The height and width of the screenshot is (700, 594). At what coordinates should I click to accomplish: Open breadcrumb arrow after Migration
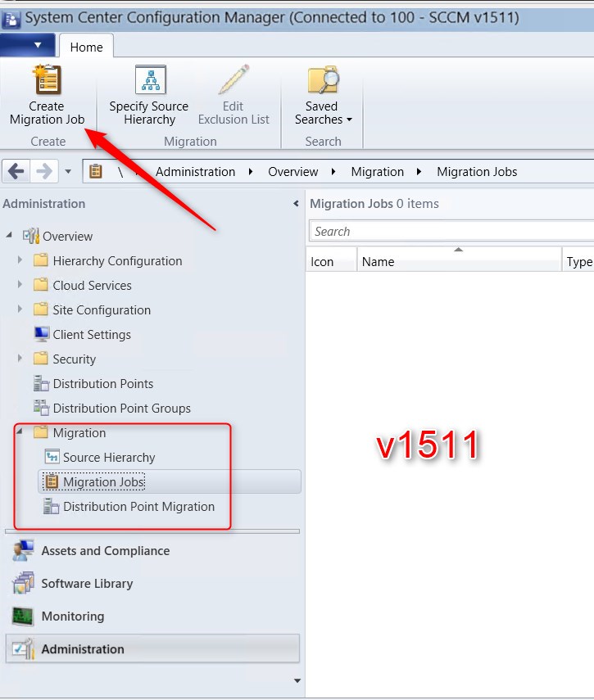tap(419, 172)
